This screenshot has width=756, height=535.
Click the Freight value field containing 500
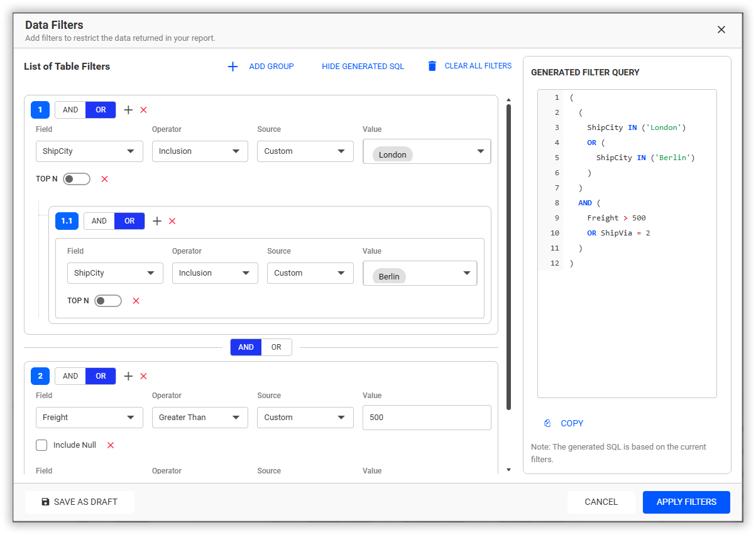(427, 418)
